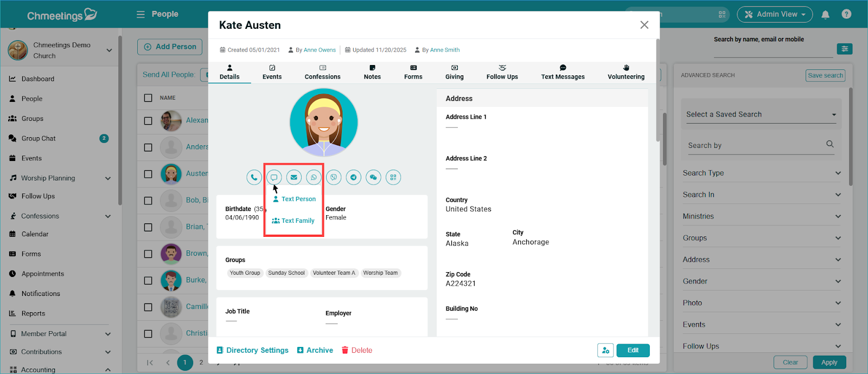Screen dimensions: 868x374
Task: Tick the checkbox for Brown row
Action: pos(148,254)
